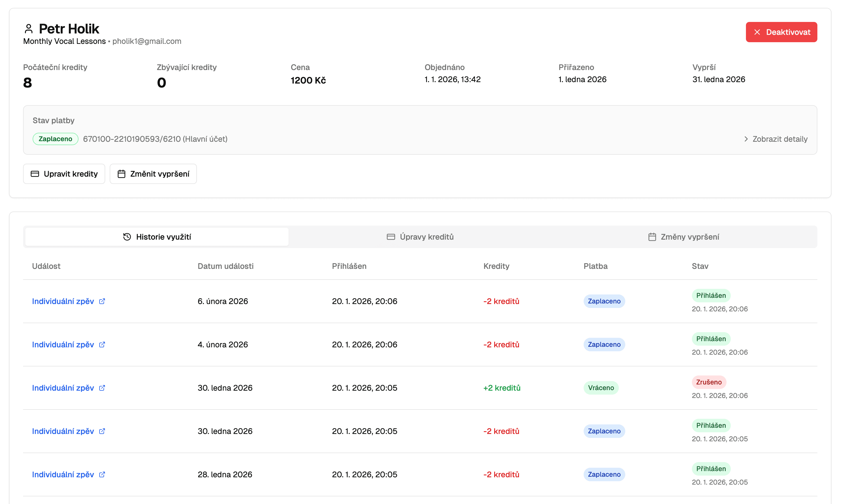Open external link icon for 28. ledna event
The width and height of the screenshot is (841, 504).
(x=102, y=474)
